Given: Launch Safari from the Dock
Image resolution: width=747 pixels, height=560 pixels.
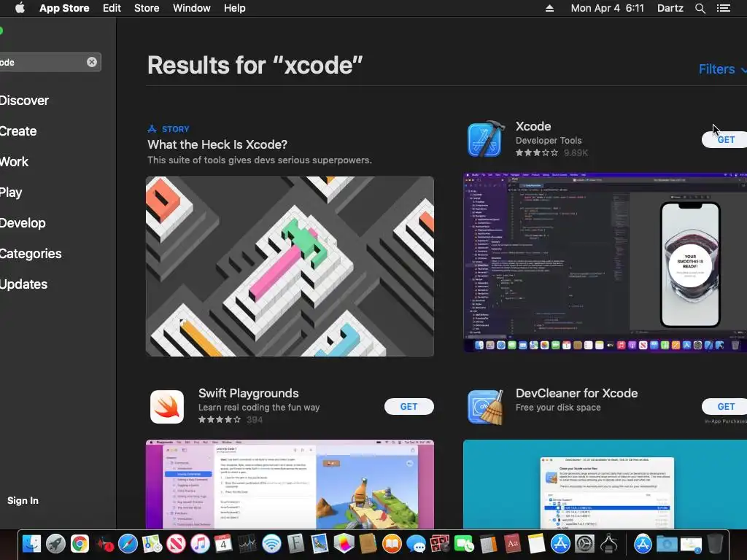Looking at the screenshot, I should pos(128,543).
